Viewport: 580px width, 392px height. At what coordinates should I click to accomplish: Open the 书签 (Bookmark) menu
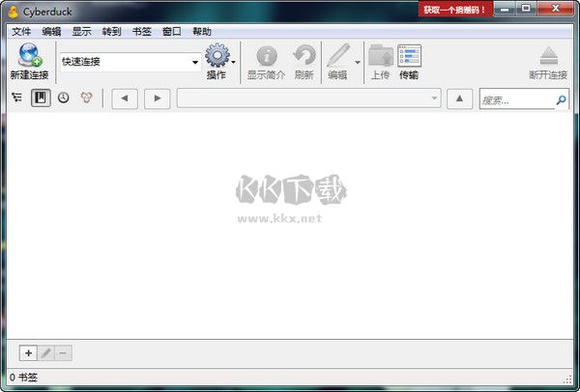point(142,32)
